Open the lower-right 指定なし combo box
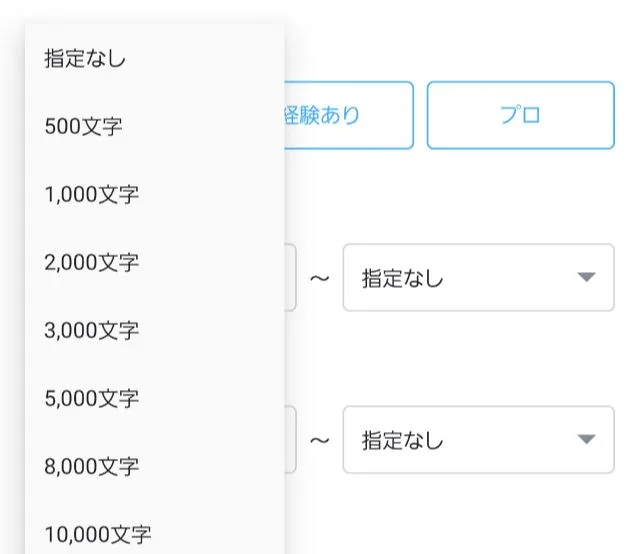The height and width of the screenshot is (554, 640). click(478, 439)
